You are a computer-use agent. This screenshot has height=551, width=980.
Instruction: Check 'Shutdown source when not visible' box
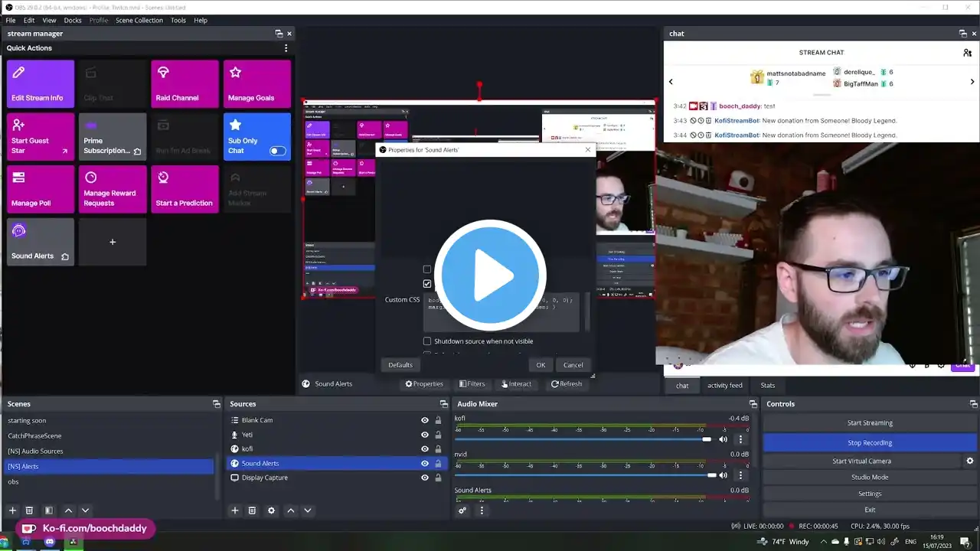pyautogui.click(x=427, y=341)
